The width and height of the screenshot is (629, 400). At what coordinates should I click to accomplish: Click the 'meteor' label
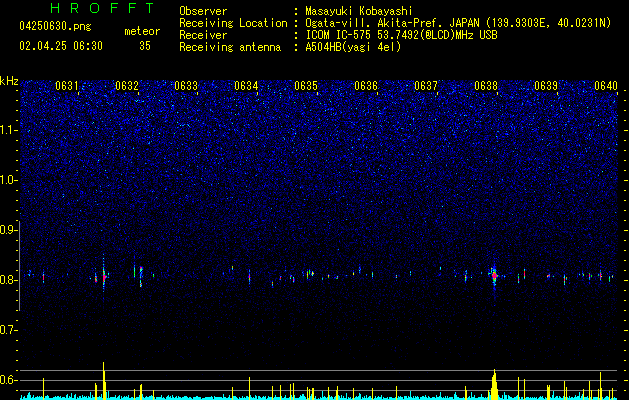[142, 31]
